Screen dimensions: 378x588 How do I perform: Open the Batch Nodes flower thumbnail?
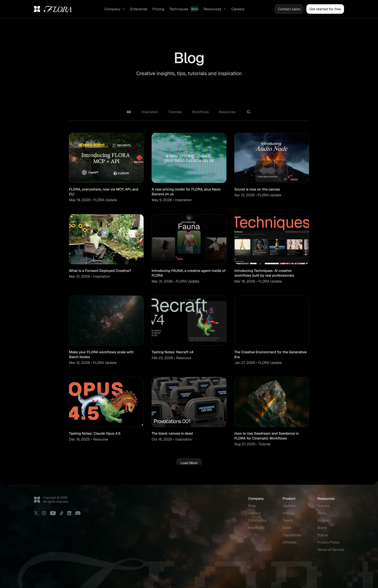coord(106,321)
